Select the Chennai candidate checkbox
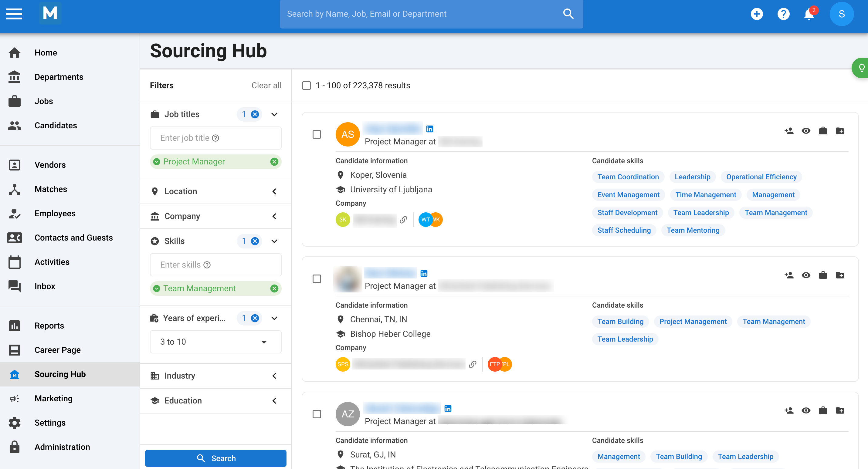 point(317,279)
